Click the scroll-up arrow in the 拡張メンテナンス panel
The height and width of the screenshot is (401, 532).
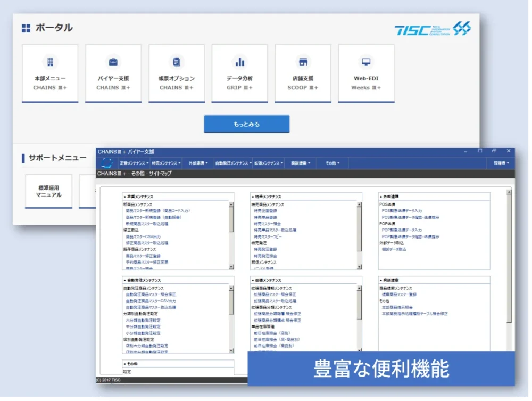coord(359,288)
